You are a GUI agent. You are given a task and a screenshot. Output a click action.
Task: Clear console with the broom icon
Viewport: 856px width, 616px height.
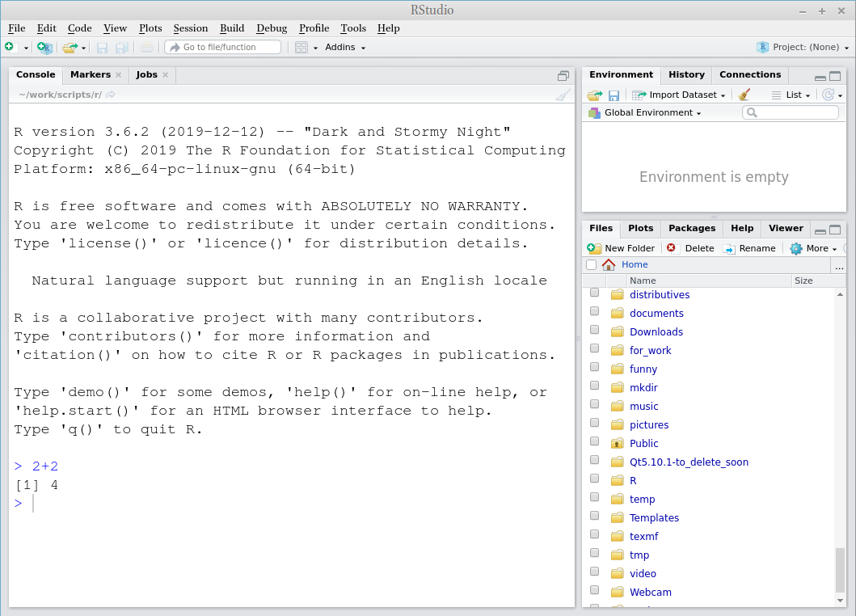point(563,95)
